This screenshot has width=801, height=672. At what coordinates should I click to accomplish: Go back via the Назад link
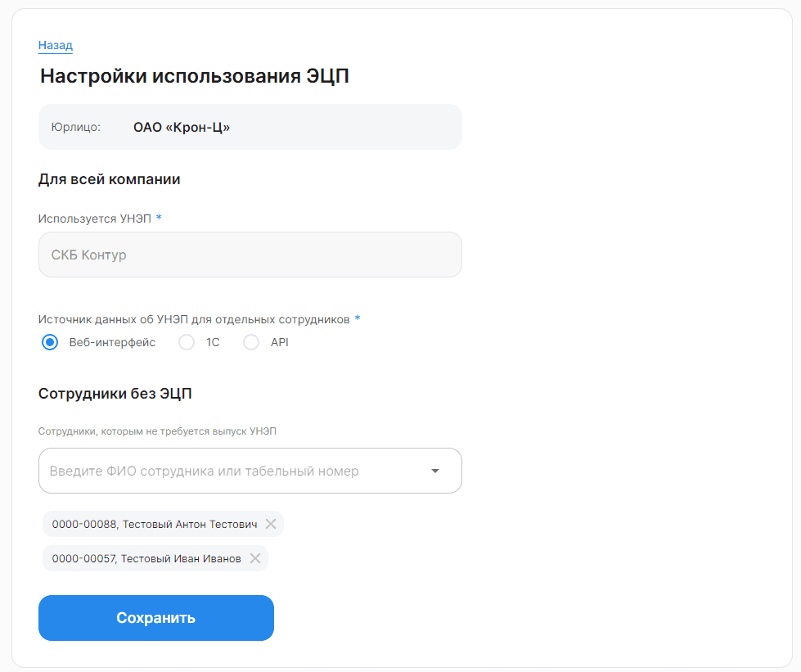coord(55,45)
